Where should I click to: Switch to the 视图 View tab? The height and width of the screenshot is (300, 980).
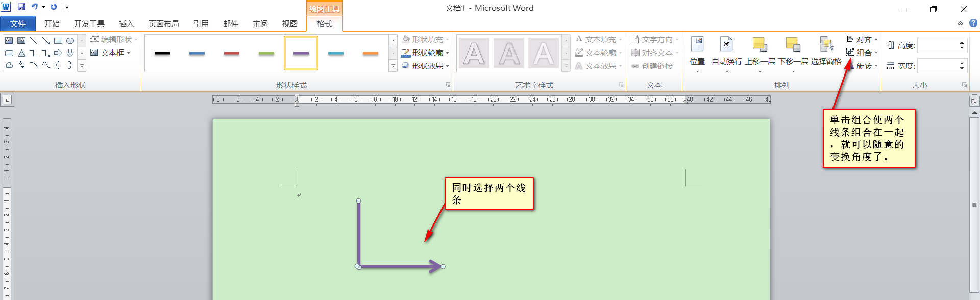[x=290, y=23]
